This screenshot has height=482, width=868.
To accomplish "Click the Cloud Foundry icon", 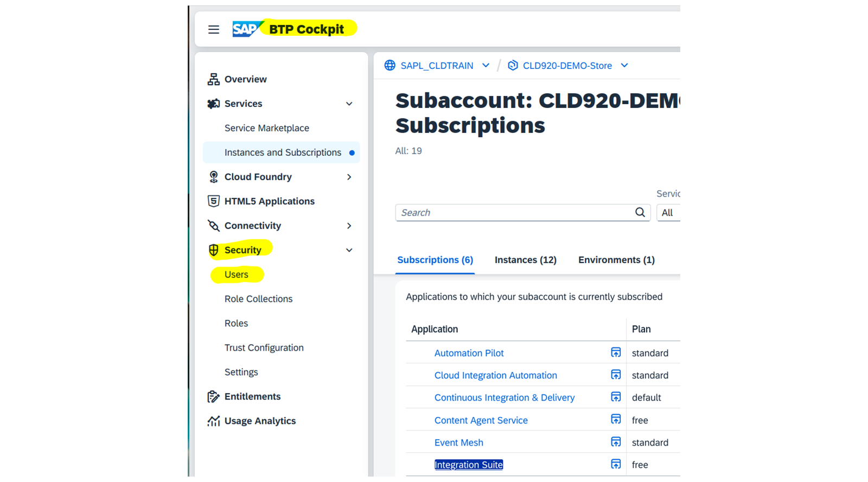I will [214, 177].
